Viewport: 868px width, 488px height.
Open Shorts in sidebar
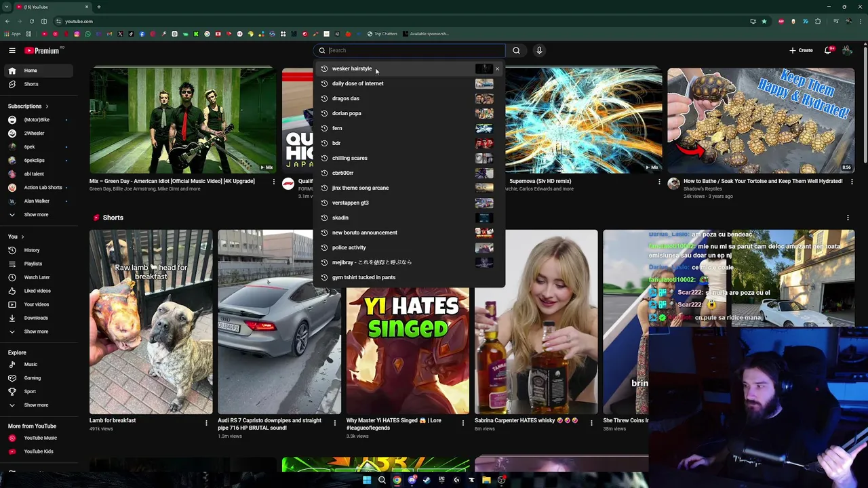click(39, 84)
